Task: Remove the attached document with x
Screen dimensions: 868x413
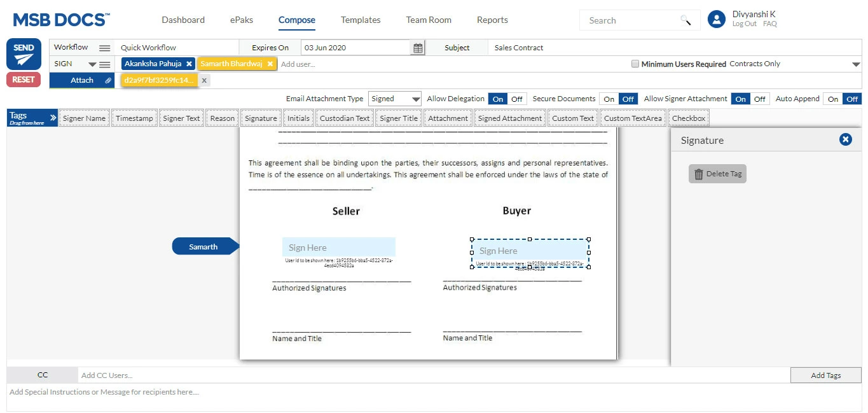Action: coord(204,80)
